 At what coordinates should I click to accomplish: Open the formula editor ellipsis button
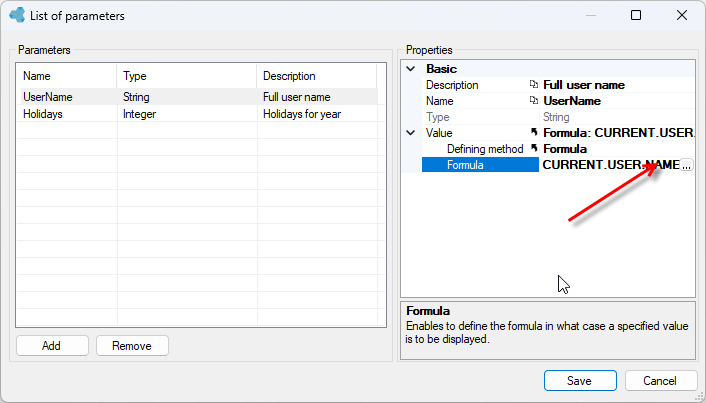pos(686,165)
